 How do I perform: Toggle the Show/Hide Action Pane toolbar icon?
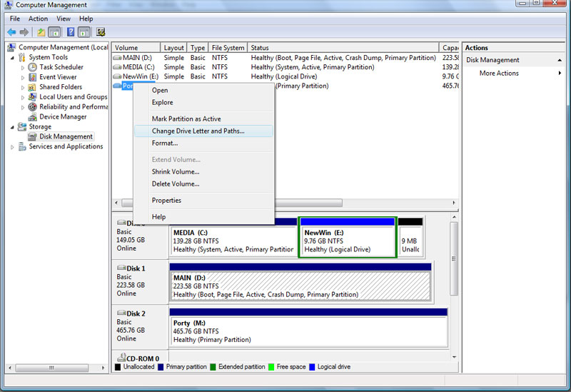pos(84,32)
